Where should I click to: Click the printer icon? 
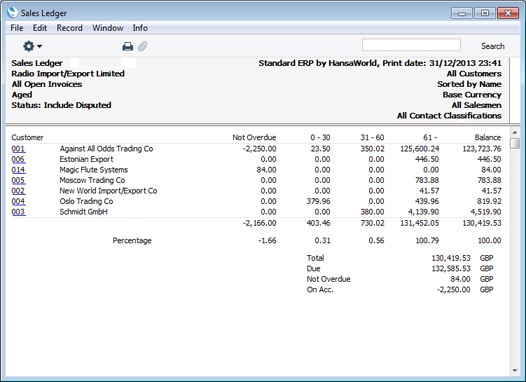click(x=127, y=46)
